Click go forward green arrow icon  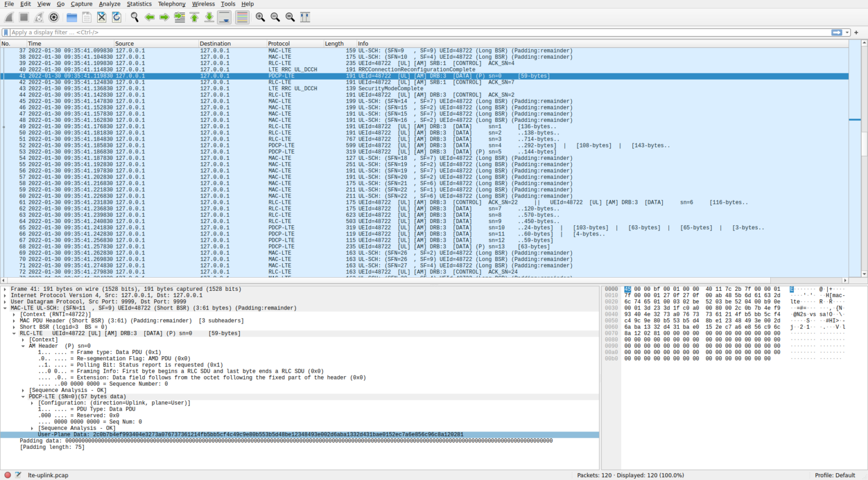164,18
